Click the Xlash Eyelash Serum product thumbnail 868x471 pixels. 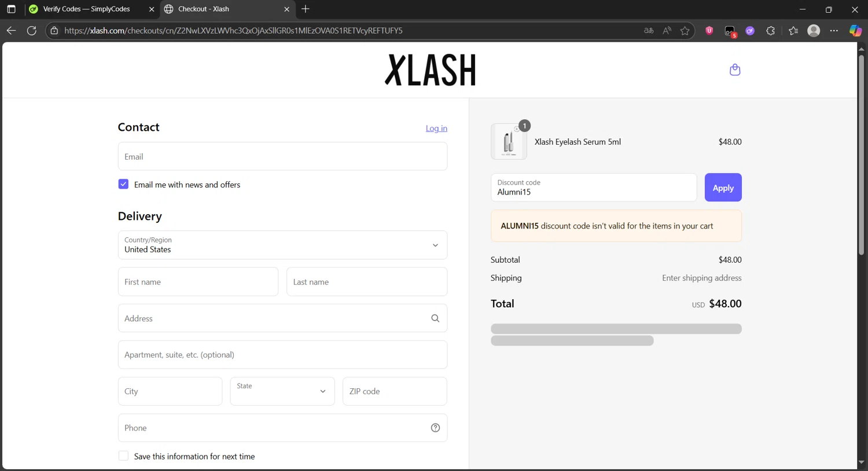[x=509, y=141]
